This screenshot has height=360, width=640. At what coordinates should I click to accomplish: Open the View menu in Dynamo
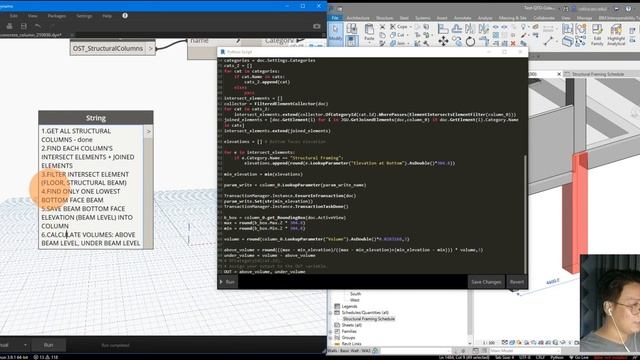(x=33, y=16)
